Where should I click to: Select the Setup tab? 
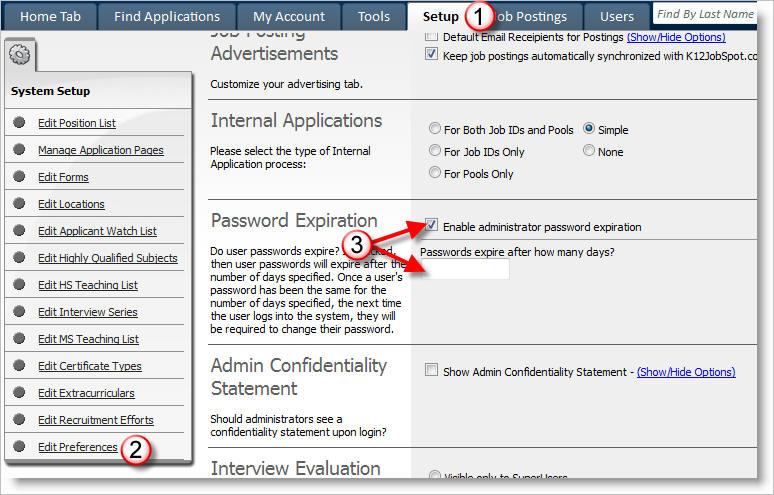tap(440, 17)
